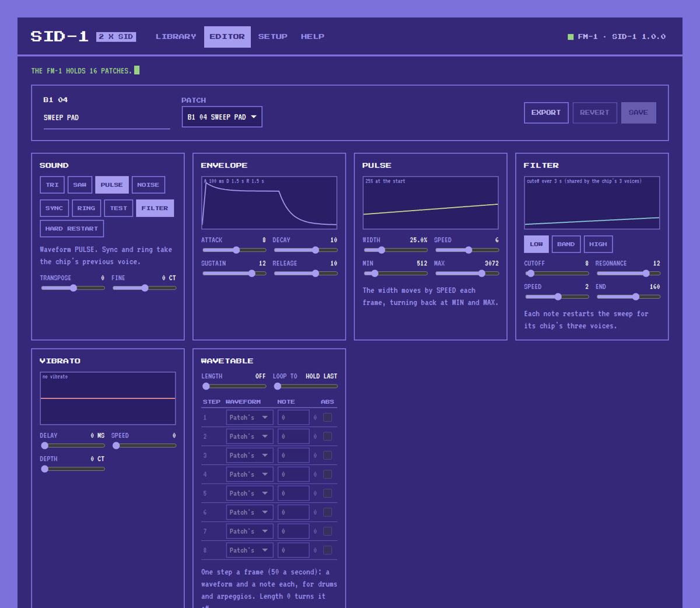
Task: Click the envelope curve graph
Action: 269,202
